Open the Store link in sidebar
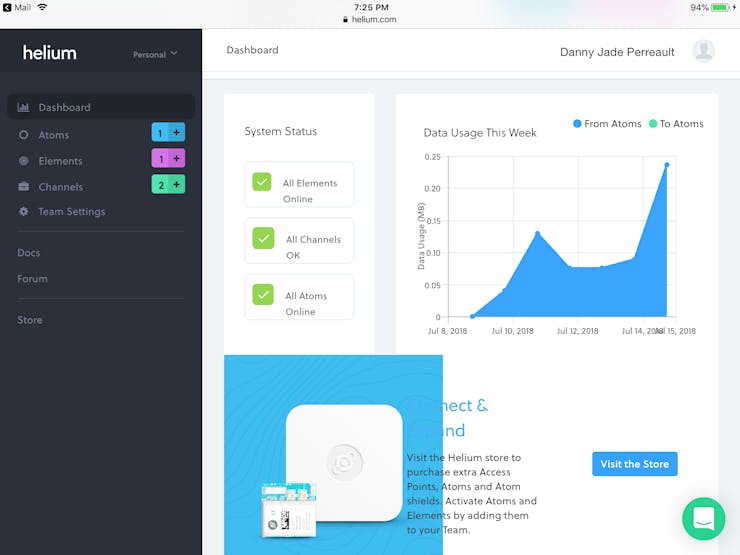 30,320
